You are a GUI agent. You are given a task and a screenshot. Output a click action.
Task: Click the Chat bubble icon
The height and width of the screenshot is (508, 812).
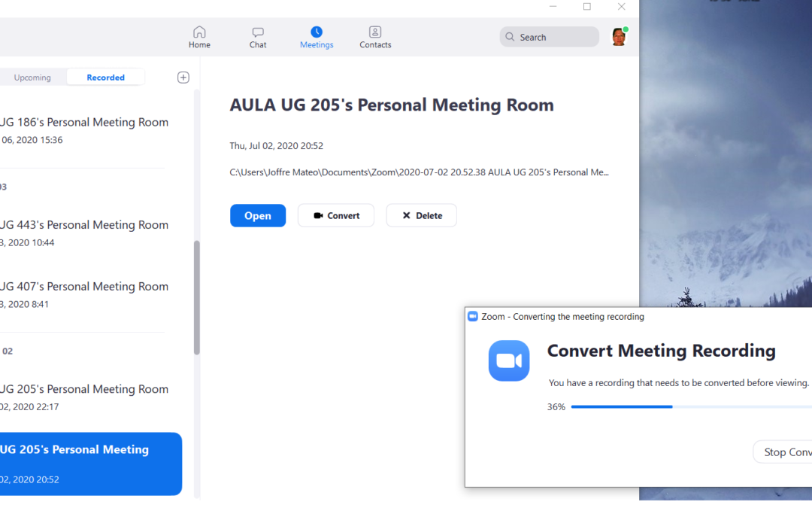(258, 32)
